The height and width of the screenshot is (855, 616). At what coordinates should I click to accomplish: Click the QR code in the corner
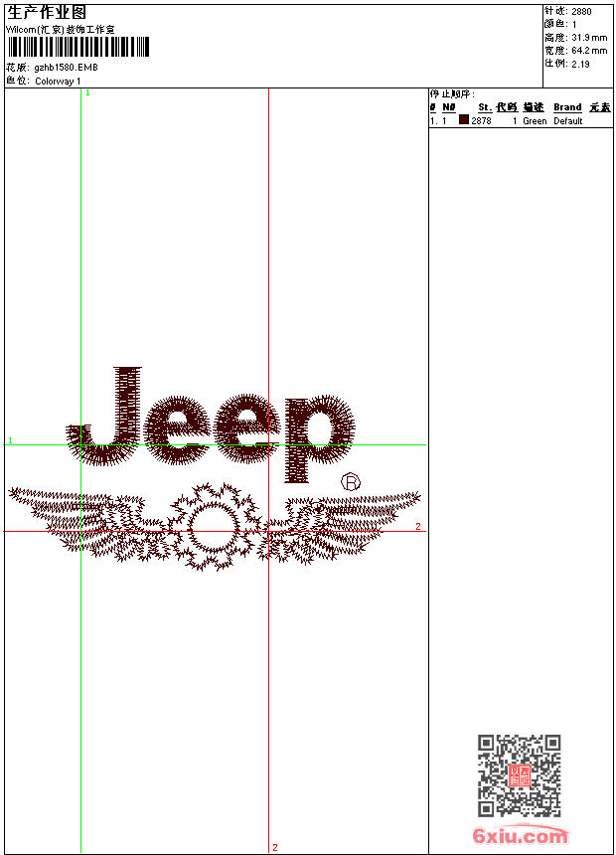[x=520, y=775]
